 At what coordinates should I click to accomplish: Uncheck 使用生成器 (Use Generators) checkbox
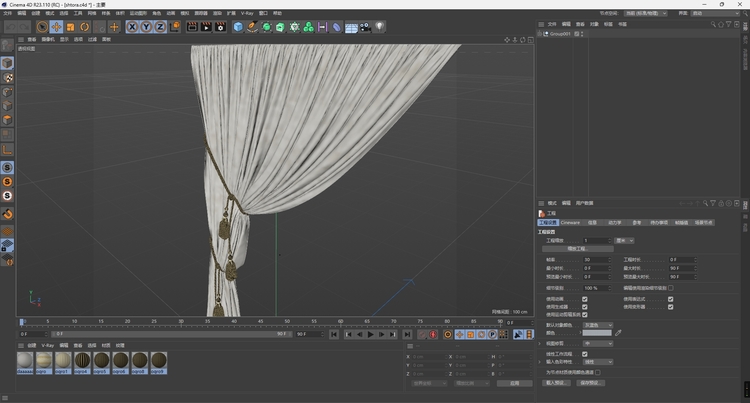click(x=585, y=307)
